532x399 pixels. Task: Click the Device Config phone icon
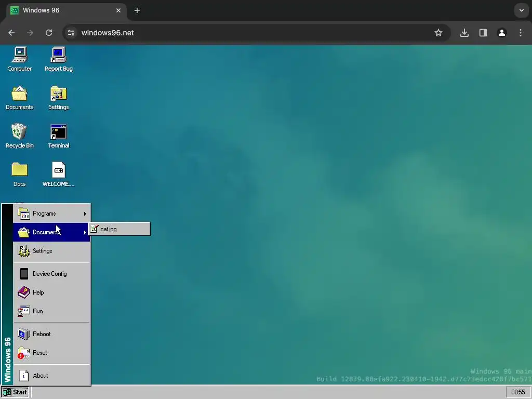point(24,273)
